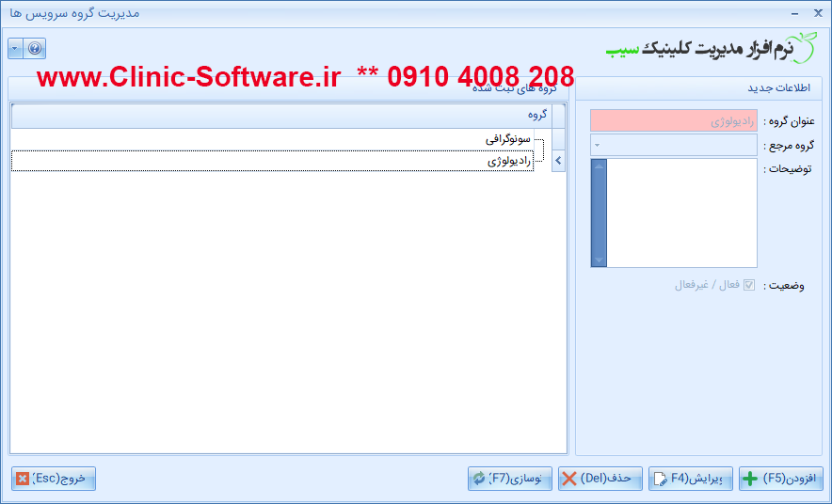Click the Edit (F4) pencil document icon

point(661,479)
